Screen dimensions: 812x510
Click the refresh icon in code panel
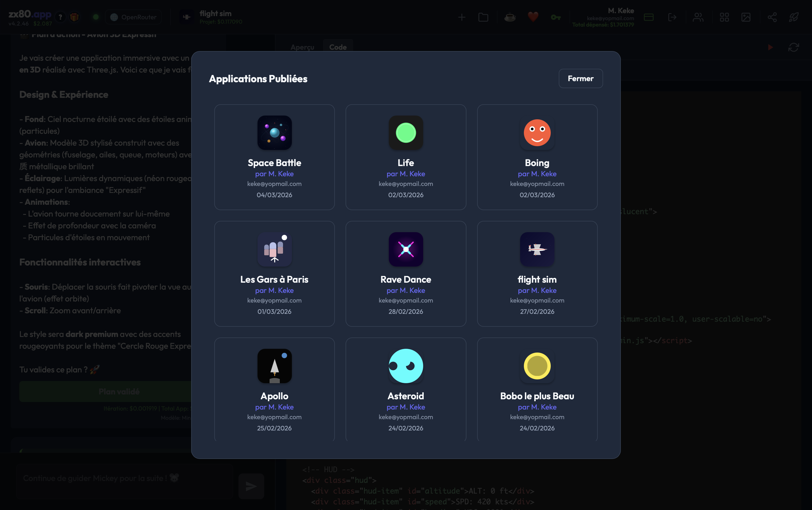click(793, 47)
